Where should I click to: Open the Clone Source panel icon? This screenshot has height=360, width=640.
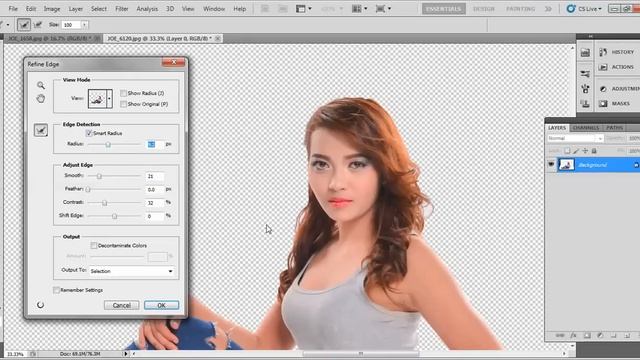click(x=585, y=104)
